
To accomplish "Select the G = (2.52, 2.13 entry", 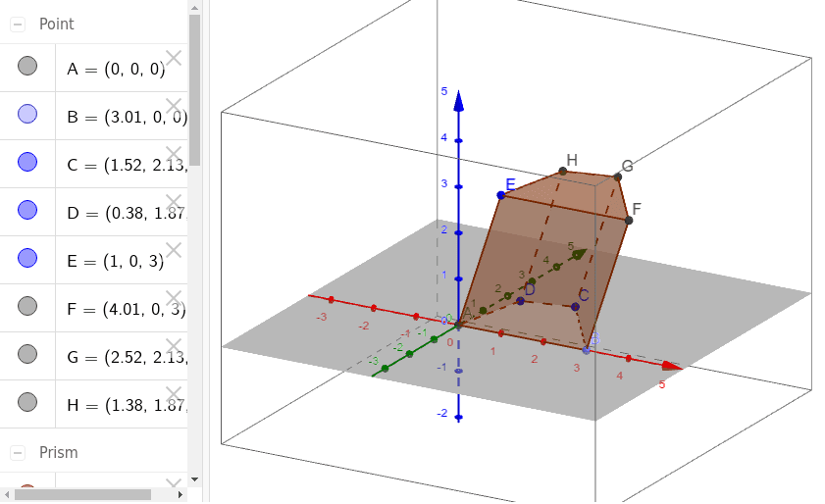I will pyautogui.click(x=127, y=357).
